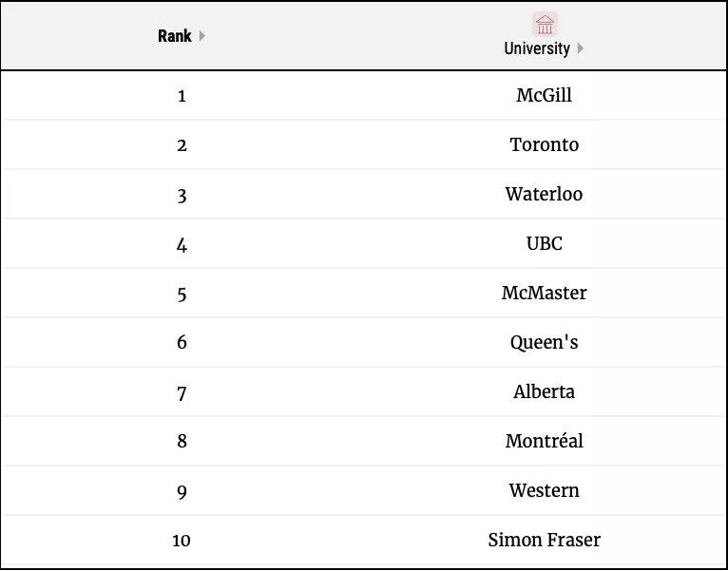Click the Western university name
Screen dimensions: 728x571
545,490
